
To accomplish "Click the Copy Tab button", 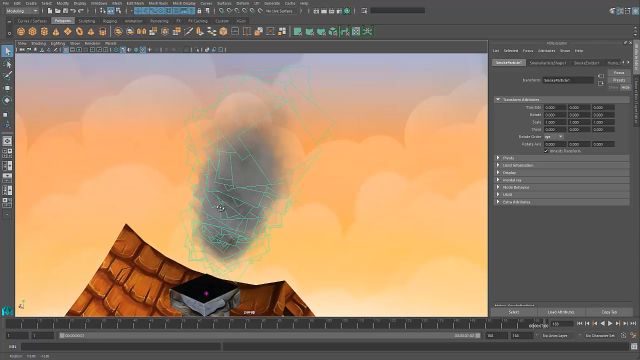I will coord(609,312).
